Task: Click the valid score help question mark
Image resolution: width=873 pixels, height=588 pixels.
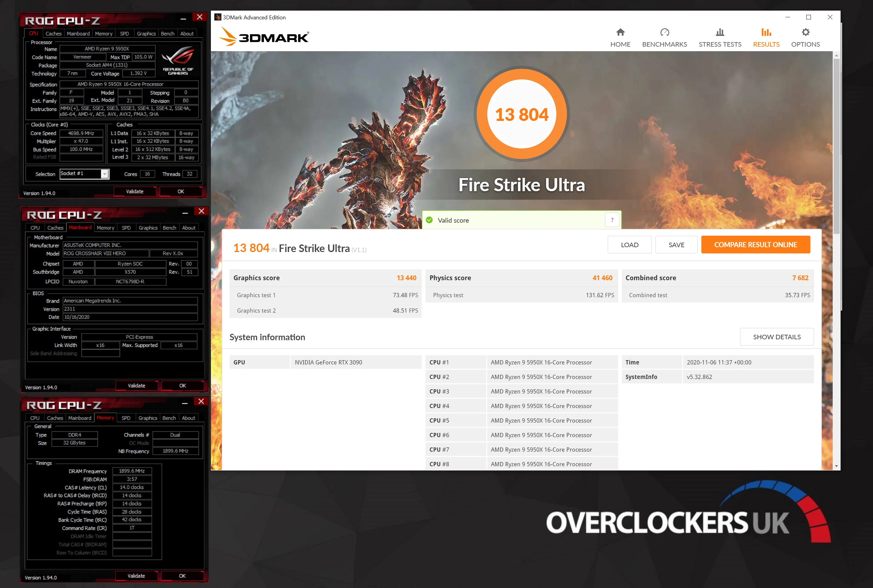Action: pos(612,220)
